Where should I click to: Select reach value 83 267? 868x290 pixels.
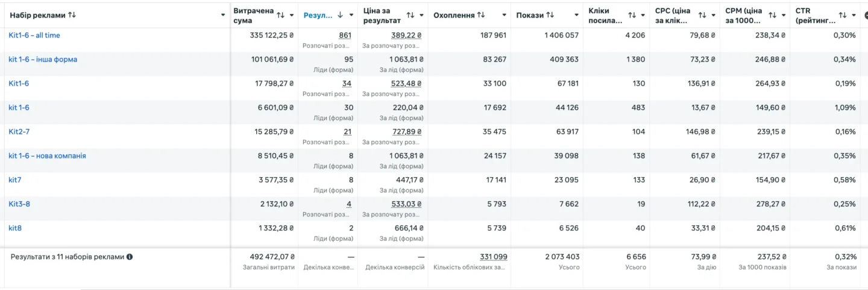coord(495,60)
